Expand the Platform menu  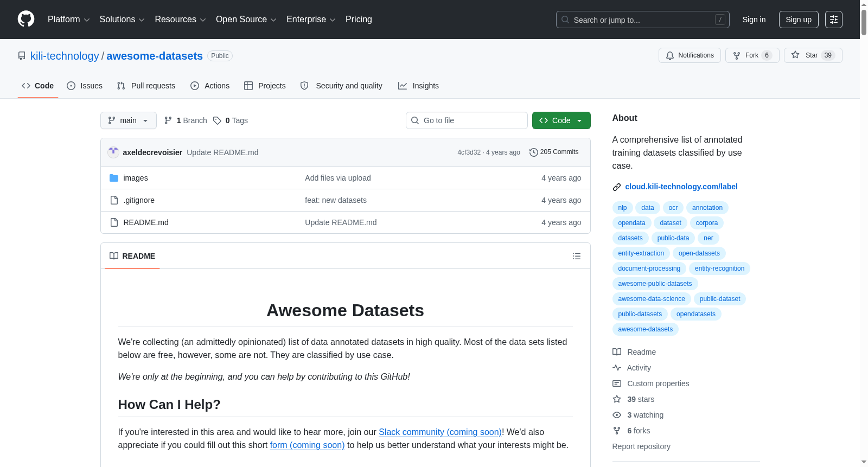(x=68, y=20)
